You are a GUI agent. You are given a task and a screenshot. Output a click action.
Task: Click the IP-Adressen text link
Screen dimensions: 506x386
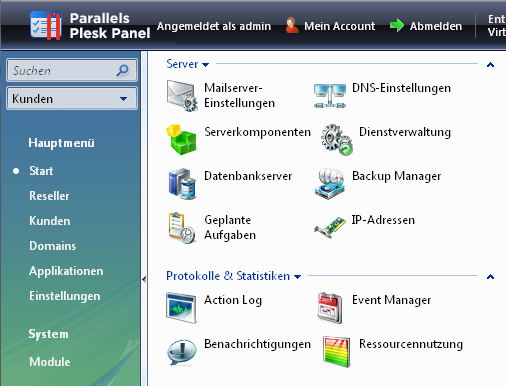(x=383, y=220)
